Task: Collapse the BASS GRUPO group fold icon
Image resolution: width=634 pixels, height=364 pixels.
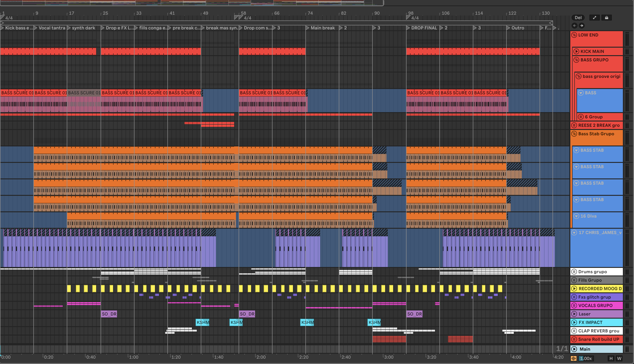Action: pyautogui.click(x=576, y=60)
